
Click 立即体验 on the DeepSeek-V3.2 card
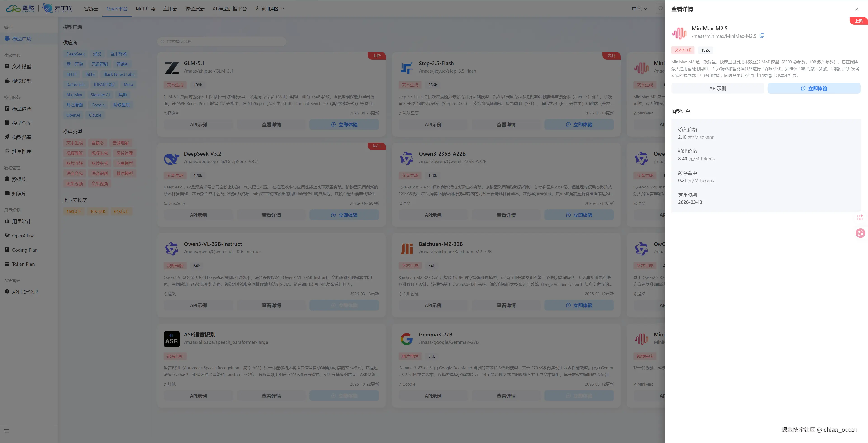click(344, 215)
